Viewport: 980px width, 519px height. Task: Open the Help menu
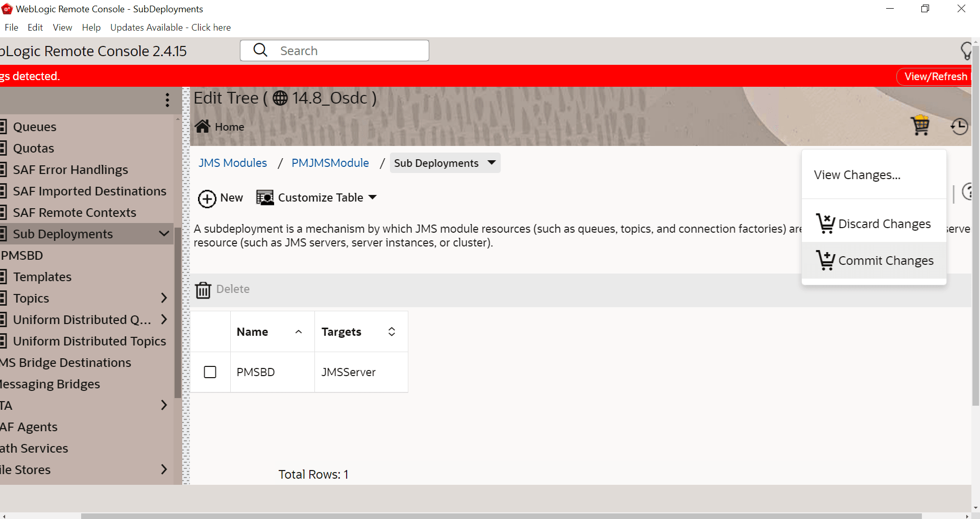pos(91,28)
